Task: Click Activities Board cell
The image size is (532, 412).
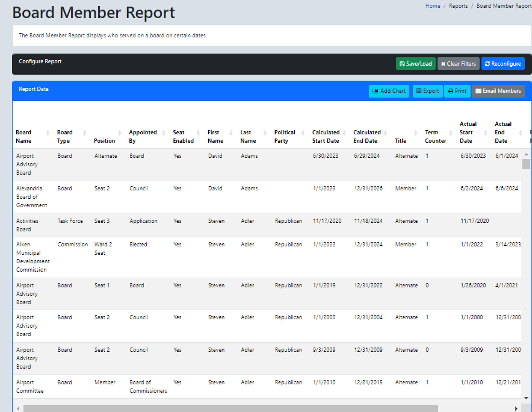Action: pyautogui.click(x=27, y=225)
